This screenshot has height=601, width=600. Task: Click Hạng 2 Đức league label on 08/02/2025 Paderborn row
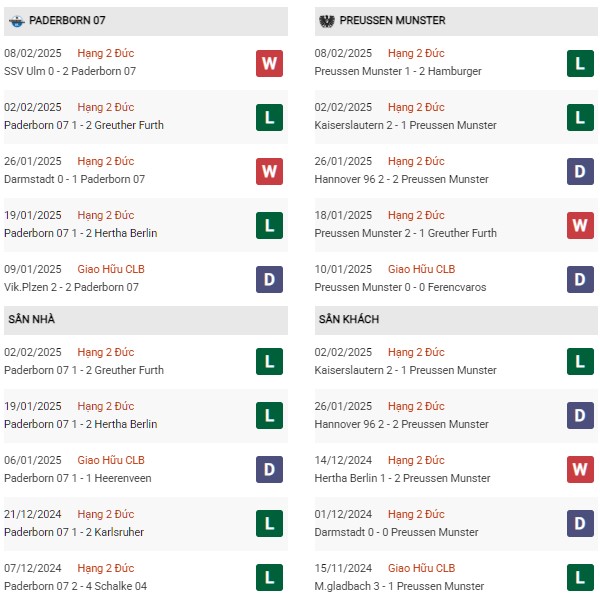tap(105, 53)
